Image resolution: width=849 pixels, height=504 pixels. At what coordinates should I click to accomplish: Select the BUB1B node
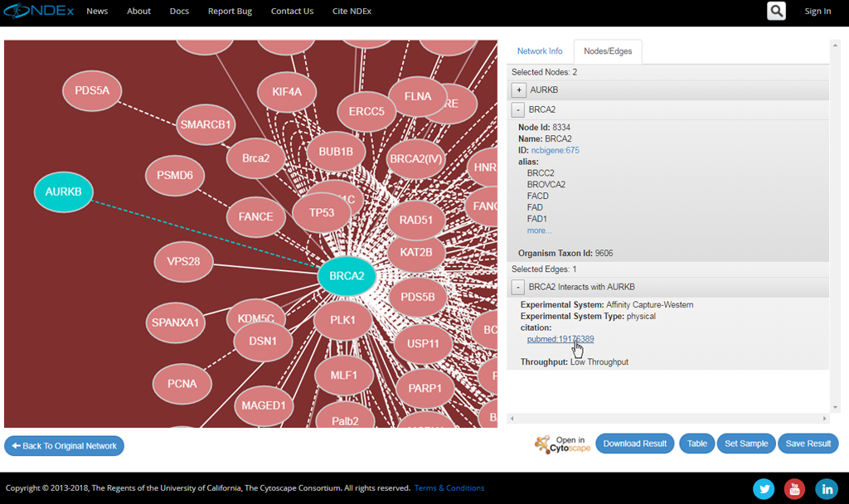(336, 152)
